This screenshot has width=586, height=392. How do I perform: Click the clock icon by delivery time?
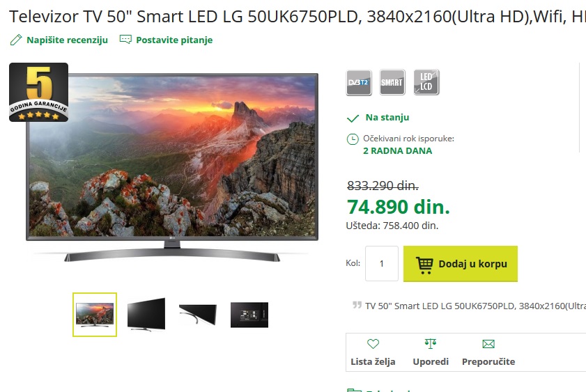point(353,139)
